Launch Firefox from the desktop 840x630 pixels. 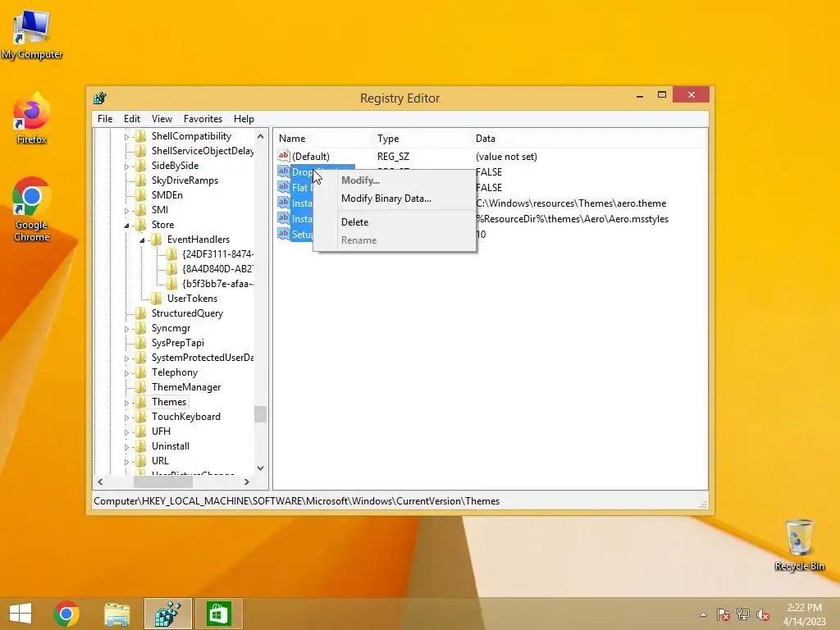click(32, 119)
